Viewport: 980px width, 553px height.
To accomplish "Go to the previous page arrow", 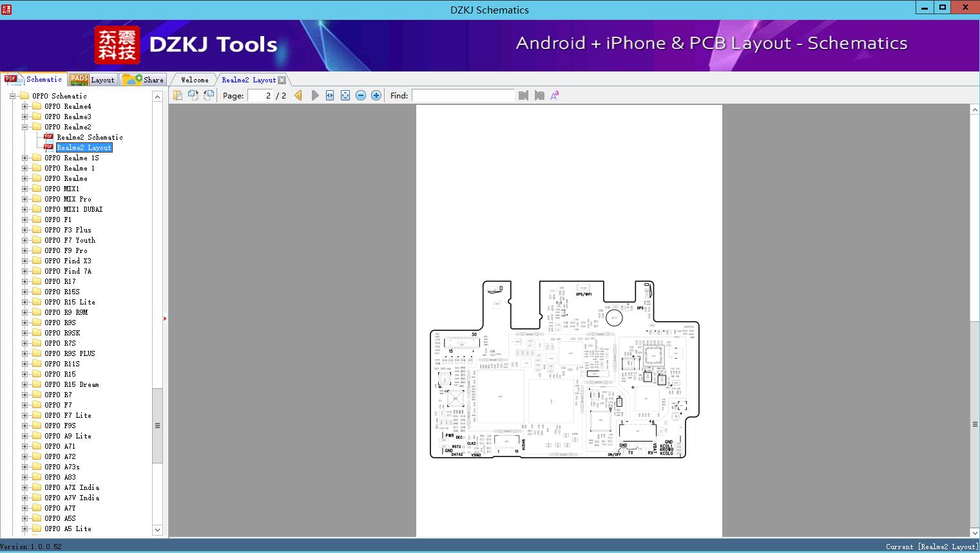I will [x=298, y=95].
